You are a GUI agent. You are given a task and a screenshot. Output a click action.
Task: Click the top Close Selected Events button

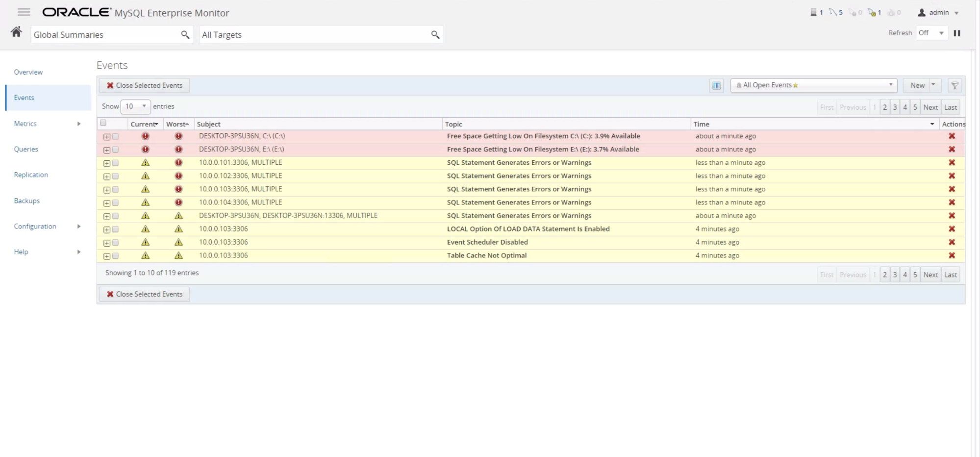[x=144, y=85]
